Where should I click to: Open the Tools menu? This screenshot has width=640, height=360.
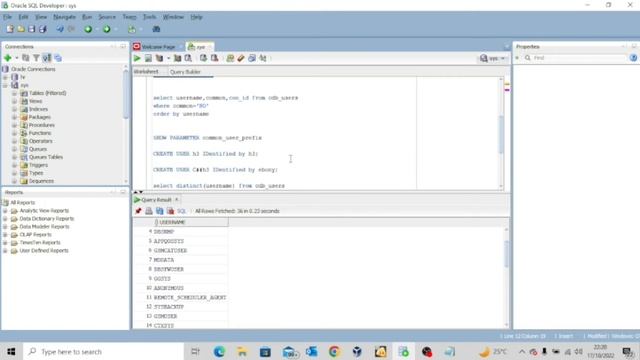(149, 17)
